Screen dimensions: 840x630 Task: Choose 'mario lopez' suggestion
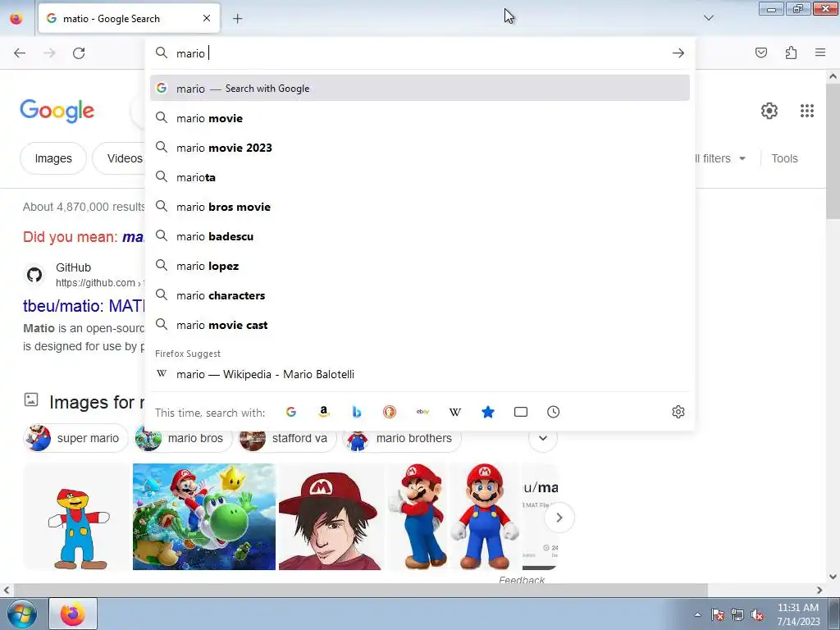[x=420, y=266]
